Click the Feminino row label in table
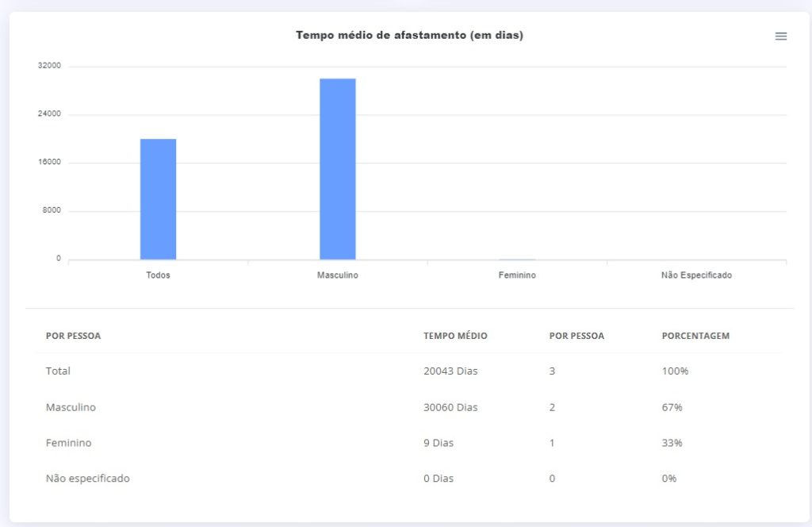Viewport: 812px width, 527px height. coord(68,443)
